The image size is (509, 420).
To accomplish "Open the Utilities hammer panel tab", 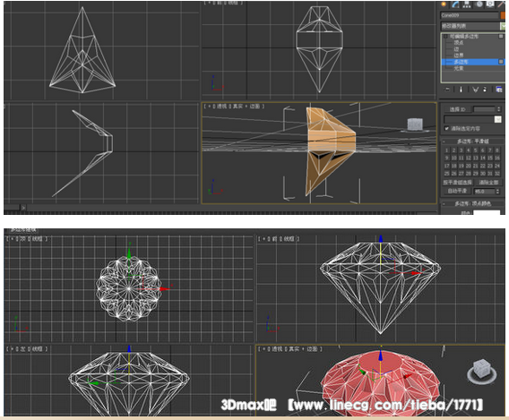I will click(x=502, y=4).
